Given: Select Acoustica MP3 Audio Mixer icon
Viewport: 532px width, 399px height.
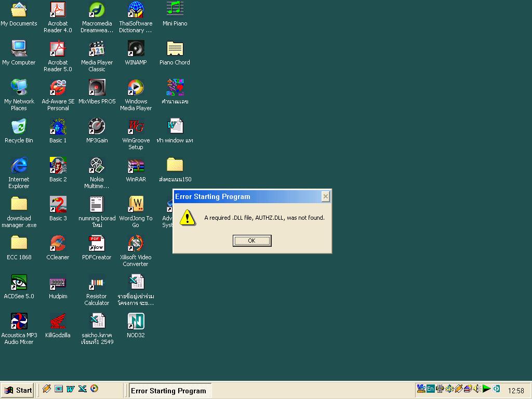Looking at the screenshot, I should click(x=19, y=329).
